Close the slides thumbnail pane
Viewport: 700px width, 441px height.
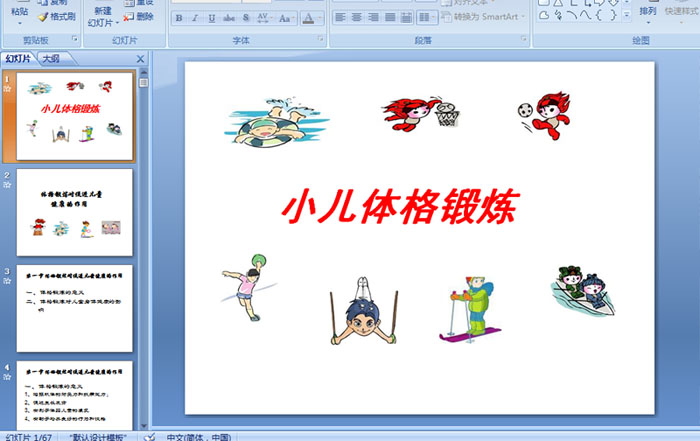[140, 59]
